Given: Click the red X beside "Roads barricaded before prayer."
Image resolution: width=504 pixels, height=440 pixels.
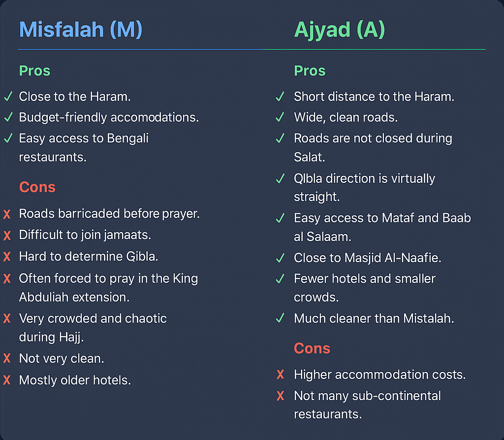Looking at the screenshot, I should (x=7, y=214).
